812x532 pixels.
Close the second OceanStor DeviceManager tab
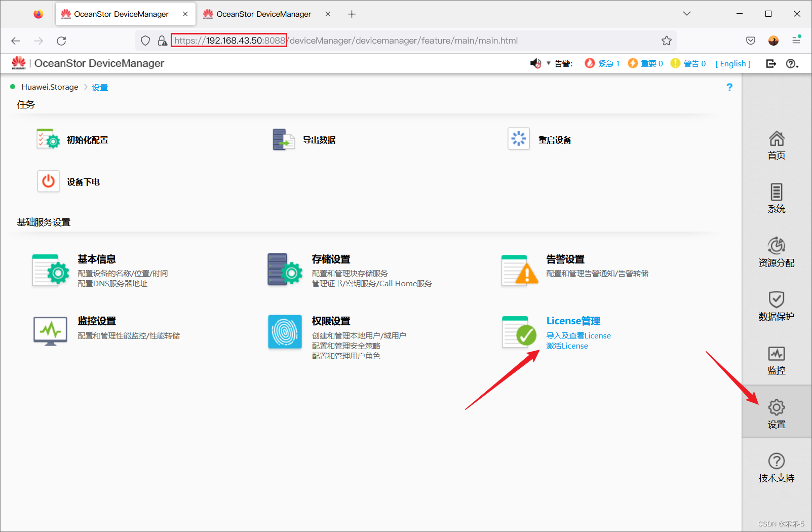328,14
